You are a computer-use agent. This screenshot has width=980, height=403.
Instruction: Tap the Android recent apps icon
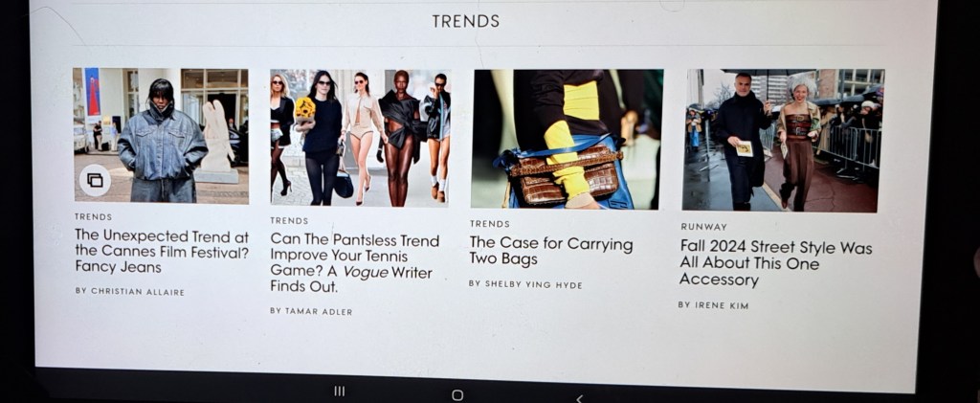click(340, 392)
